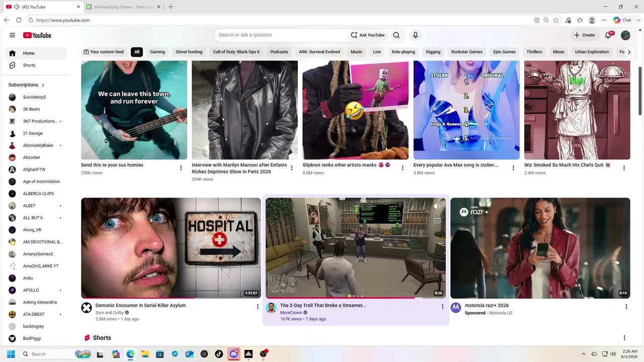Open the Sam and Colby channel link

[110, 313]
